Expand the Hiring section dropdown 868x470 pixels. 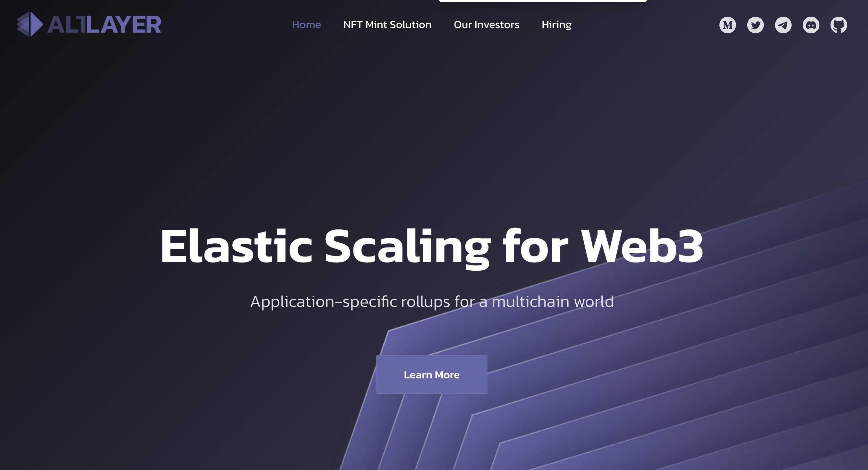pos(556,24)
